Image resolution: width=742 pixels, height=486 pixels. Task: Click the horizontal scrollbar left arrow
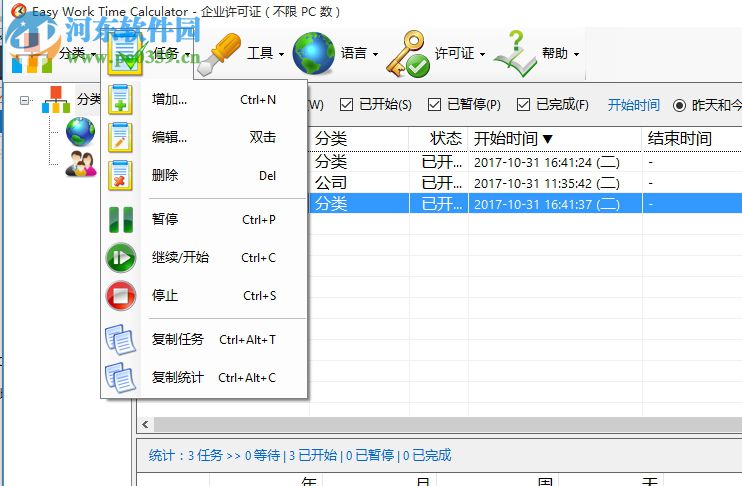145,424
